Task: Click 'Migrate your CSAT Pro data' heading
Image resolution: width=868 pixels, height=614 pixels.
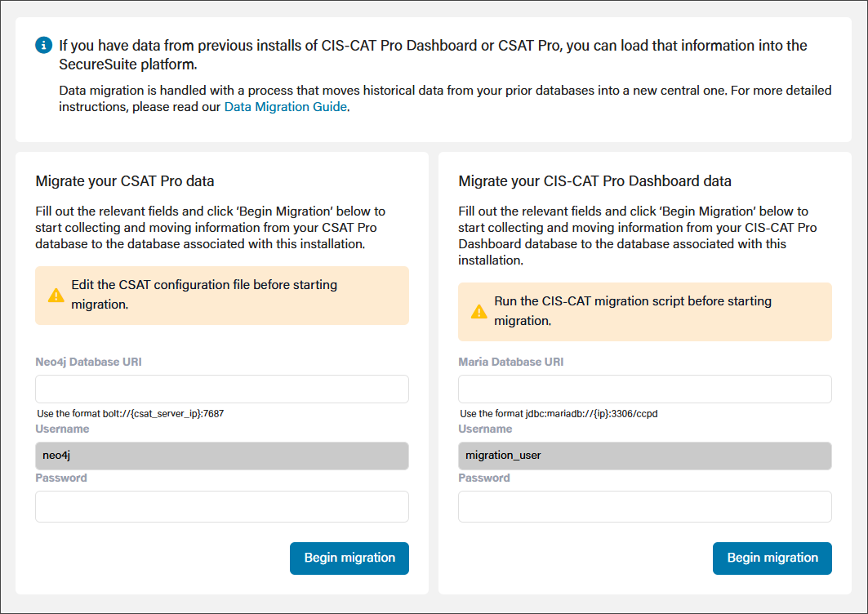Action: [x=125, y=181]
